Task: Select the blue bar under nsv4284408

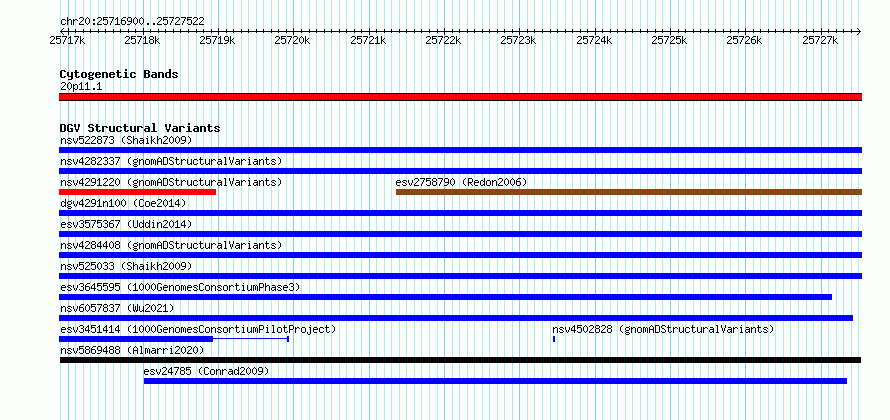Action: (460, 255)
